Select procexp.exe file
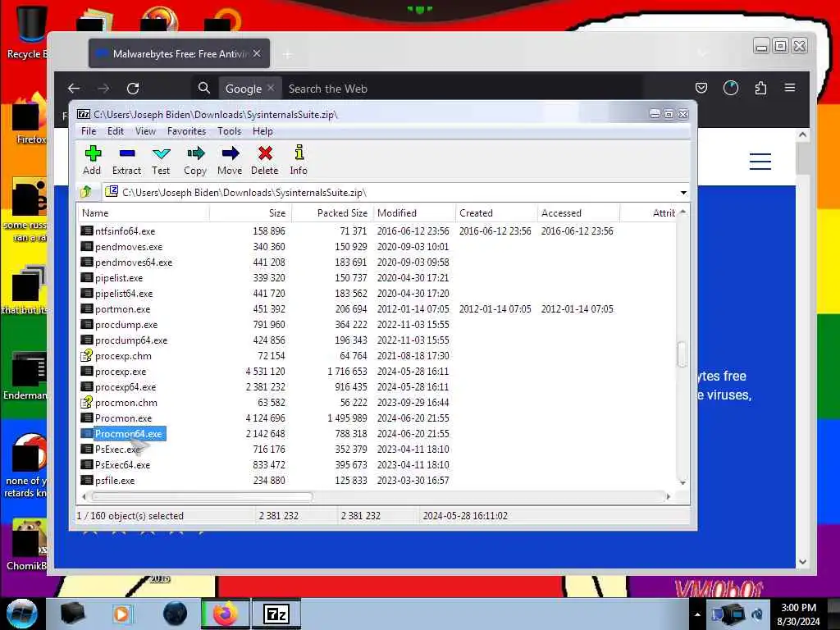Image resolution: width=840 pixels, height=630 pixels. [121, 372]
